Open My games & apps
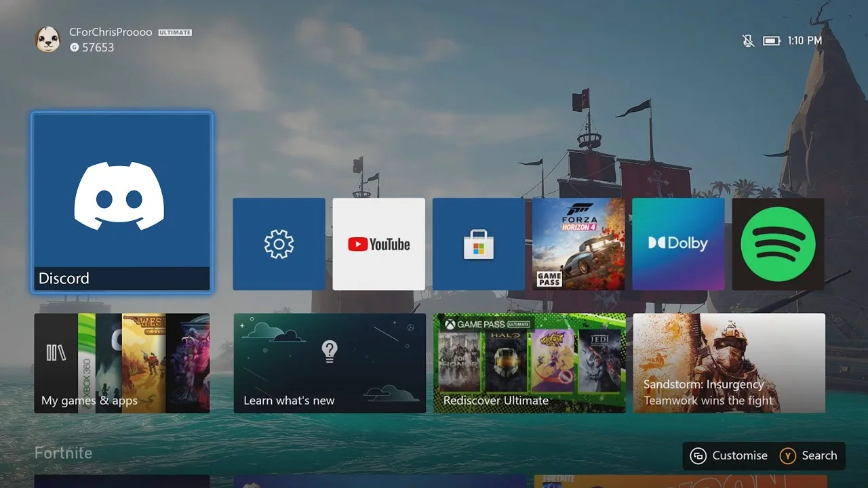This screenshot has width=868, height=488. [121, 363]
